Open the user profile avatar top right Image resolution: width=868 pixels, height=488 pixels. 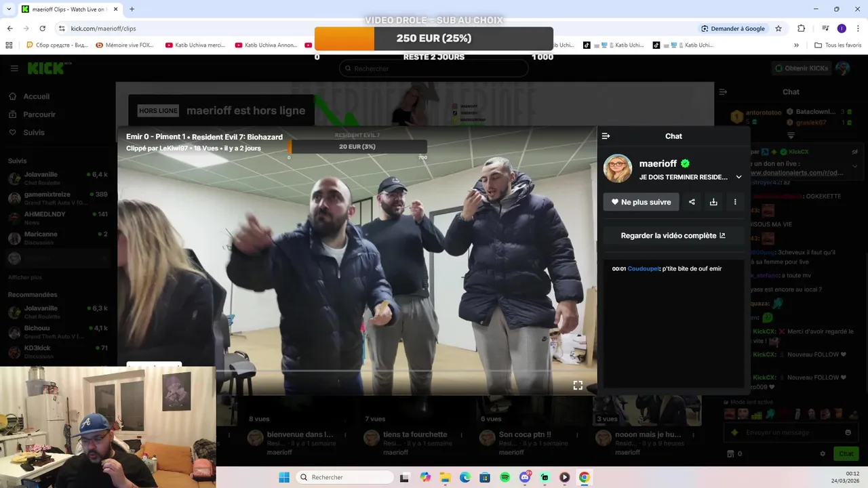[843, 68]
